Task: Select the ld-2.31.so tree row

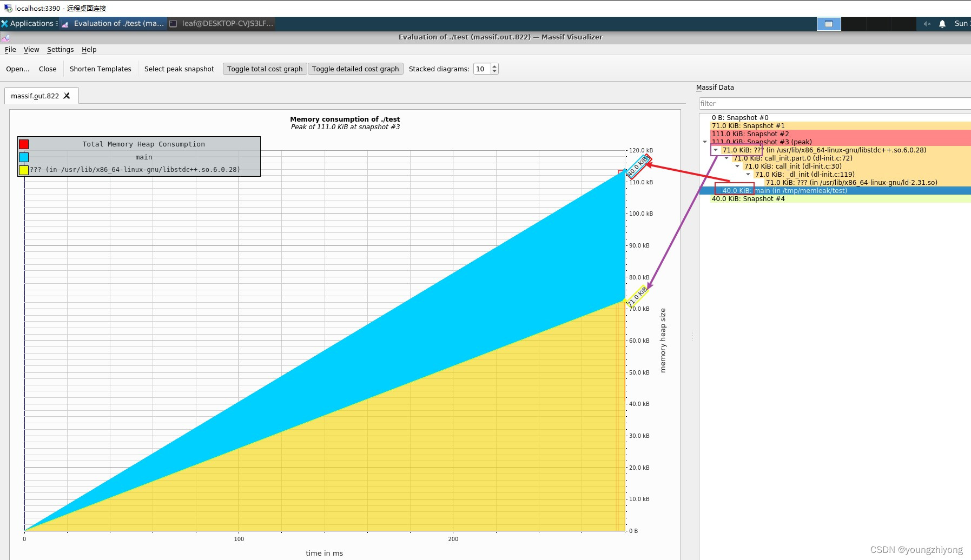Action: pos(867,182)
